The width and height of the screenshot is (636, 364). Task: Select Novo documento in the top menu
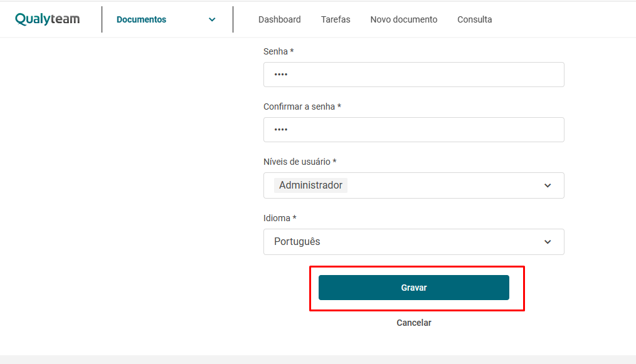pyautogui.click(x=403, y=19)
